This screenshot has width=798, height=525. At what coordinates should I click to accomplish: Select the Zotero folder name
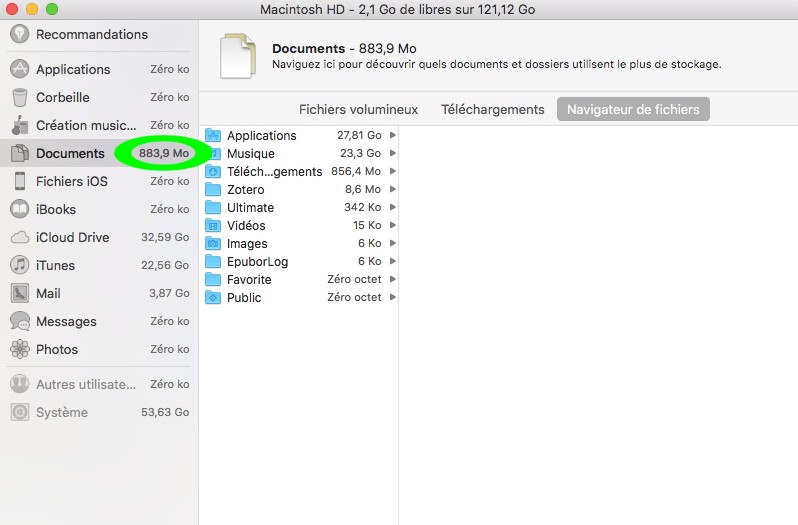click(246, 190)
